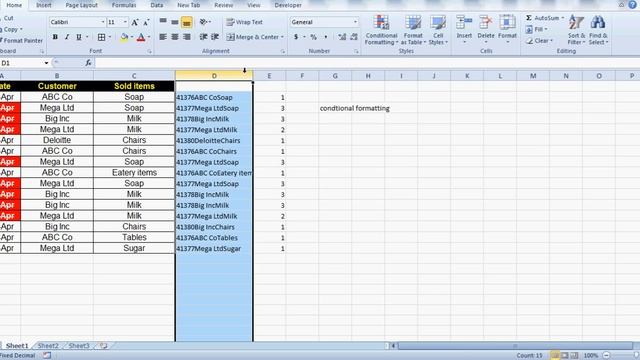Open the Developer tab

tap(288, 5)
